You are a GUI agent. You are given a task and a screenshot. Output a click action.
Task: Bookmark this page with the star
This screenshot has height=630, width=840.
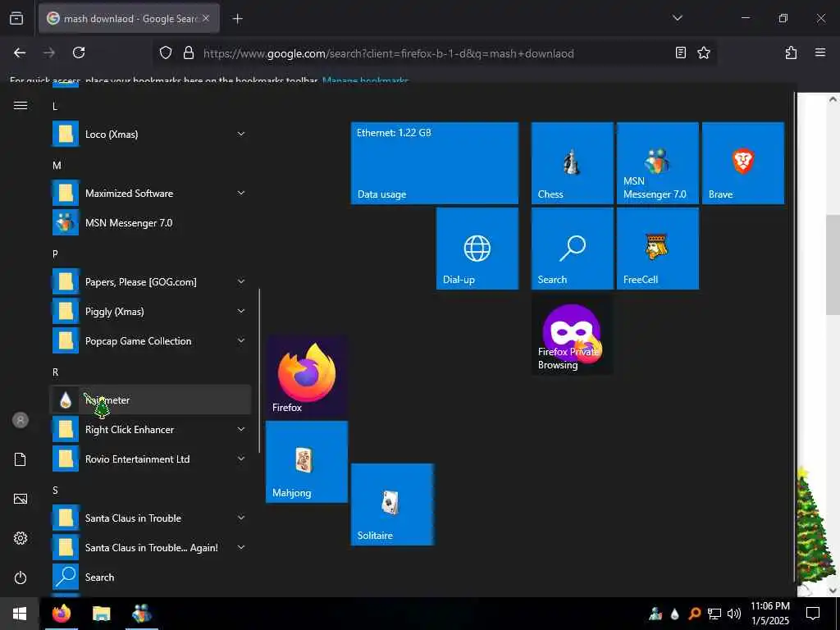point(703,52)
